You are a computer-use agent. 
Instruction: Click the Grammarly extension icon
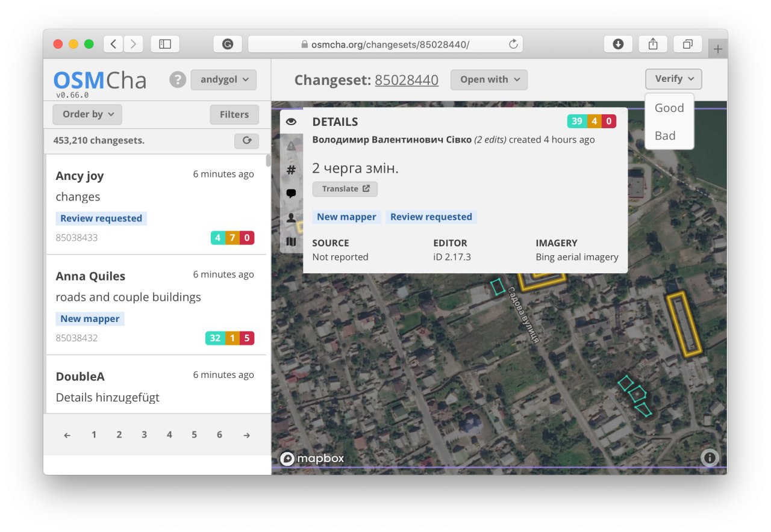tap(228, 44)
